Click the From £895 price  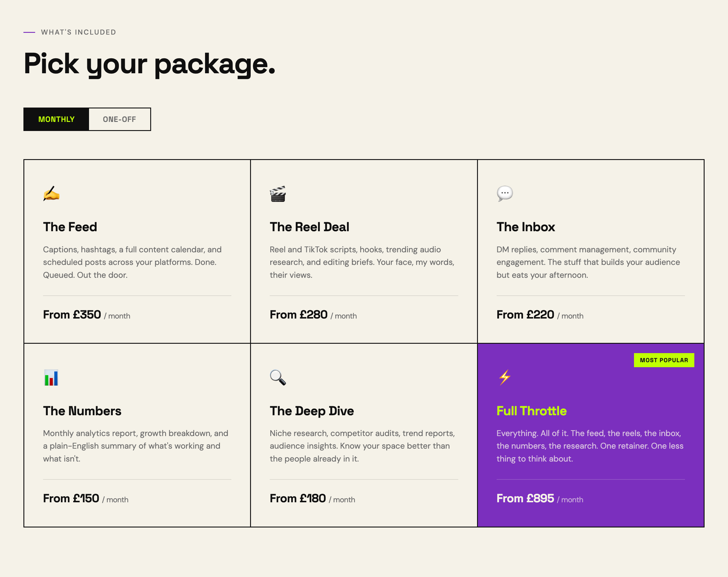tap(525, 498)
